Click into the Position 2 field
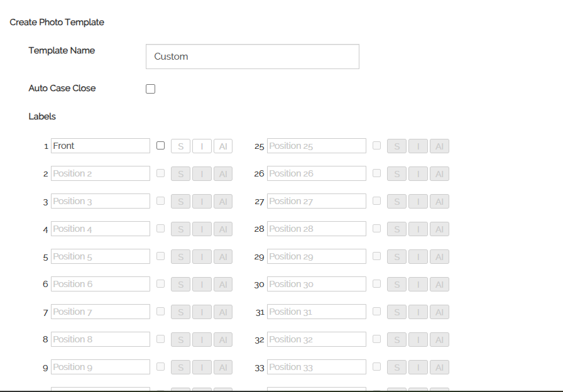Image resolution: width=563 pixels, height=392 pixels. (100, 173)
